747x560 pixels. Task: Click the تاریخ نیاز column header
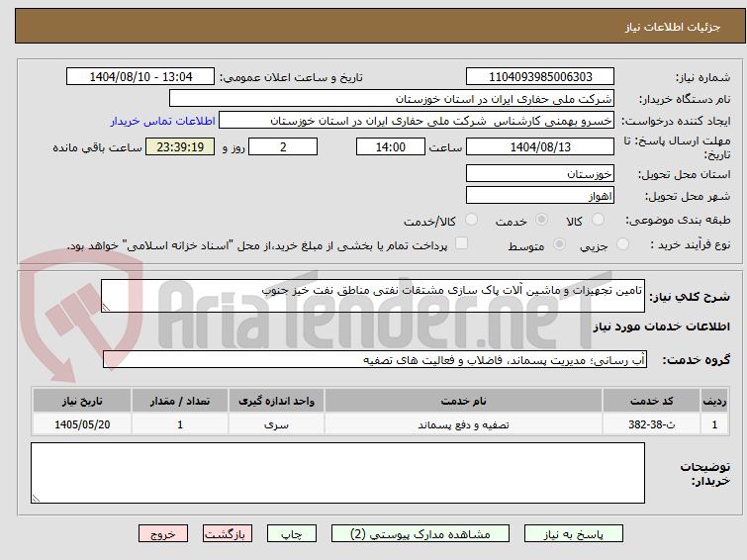click(x=82, y=401)
